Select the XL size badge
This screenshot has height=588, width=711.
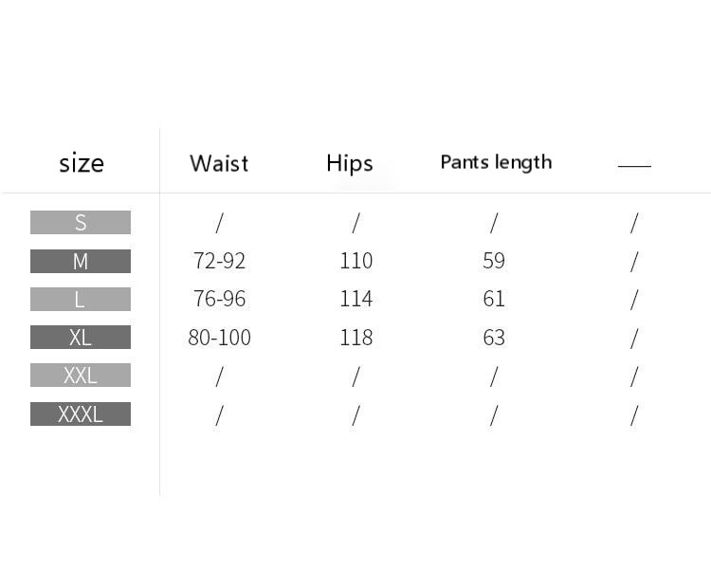click(81, 338)
